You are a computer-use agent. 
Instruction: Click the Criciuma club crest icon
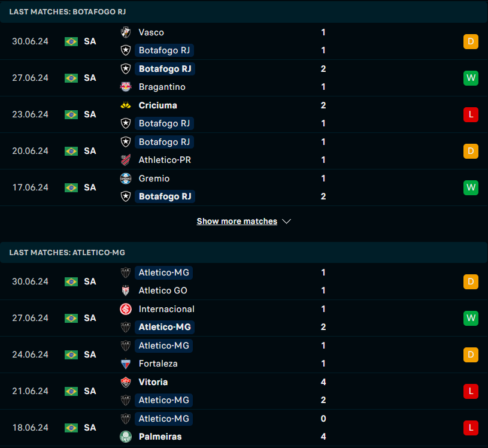[x=126, y=105]
